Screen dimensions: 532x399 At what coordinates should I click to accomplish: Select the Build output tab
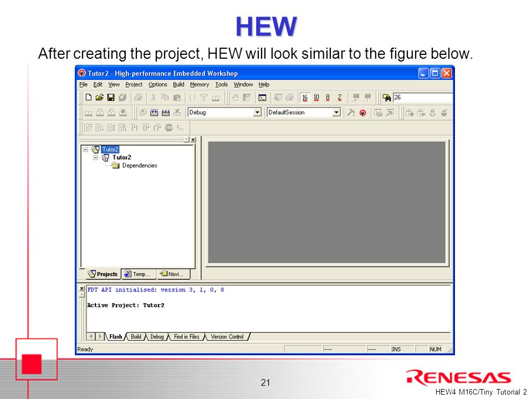[x=136, y=336]
